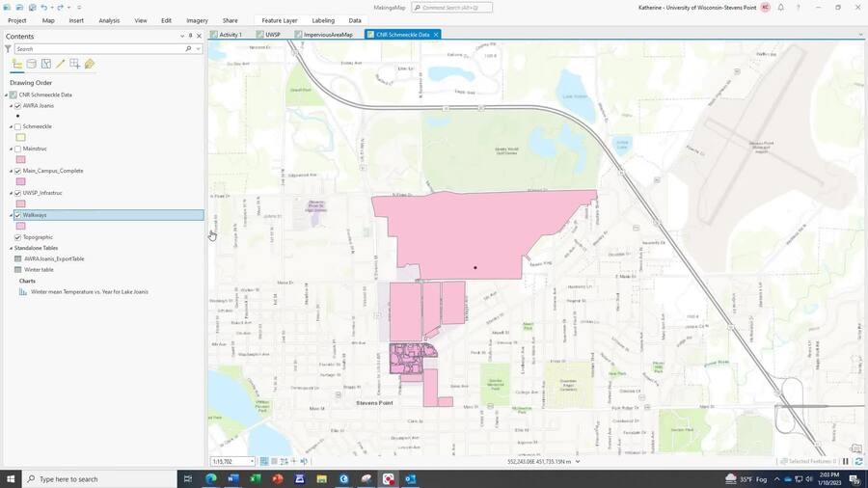Screen dimensions: 868x488
Task: Uncheck the Walkways layer checkbox
Action: [x=17, y=215]
